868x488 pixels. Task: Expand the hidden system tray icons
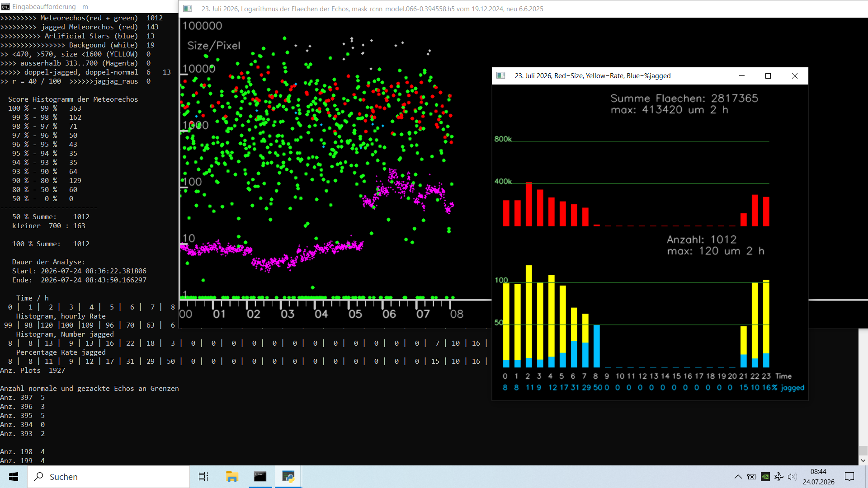[x=738, y=477]
